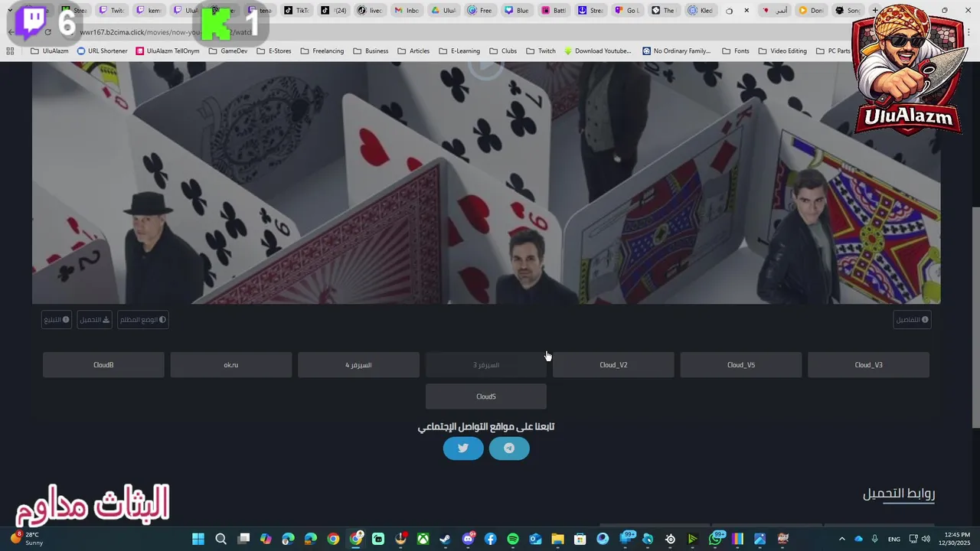Select the CloudB server
The width and height of the screenshot is (980, 551).
tap(103, 365)
